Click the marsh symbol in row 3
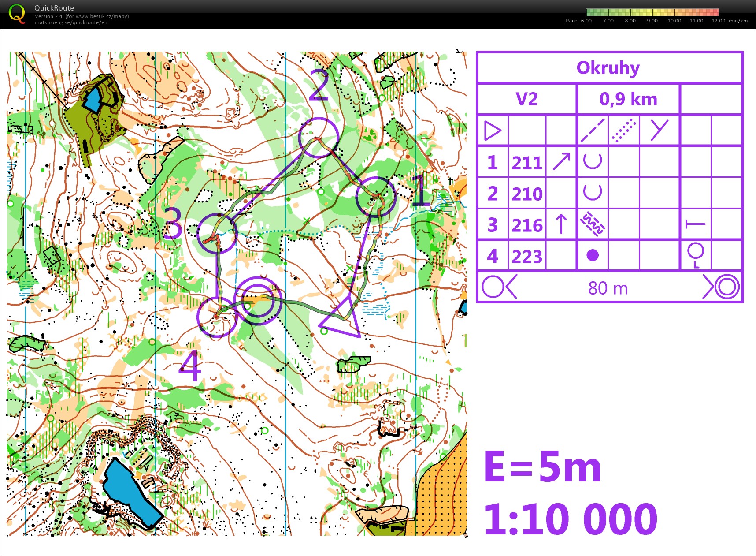The image size is (756, 556). click(592, 224)
